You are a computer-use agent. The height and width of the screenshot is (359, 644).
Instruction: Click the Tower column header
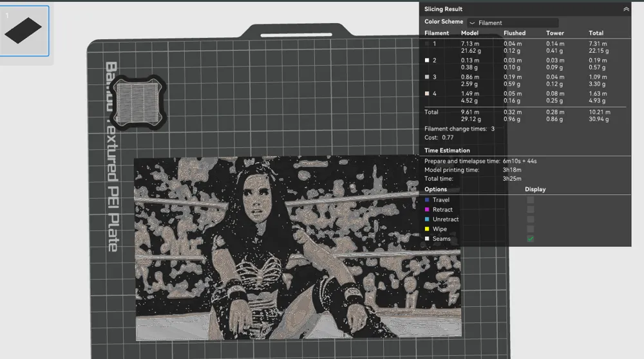click(x=555, y=33)
